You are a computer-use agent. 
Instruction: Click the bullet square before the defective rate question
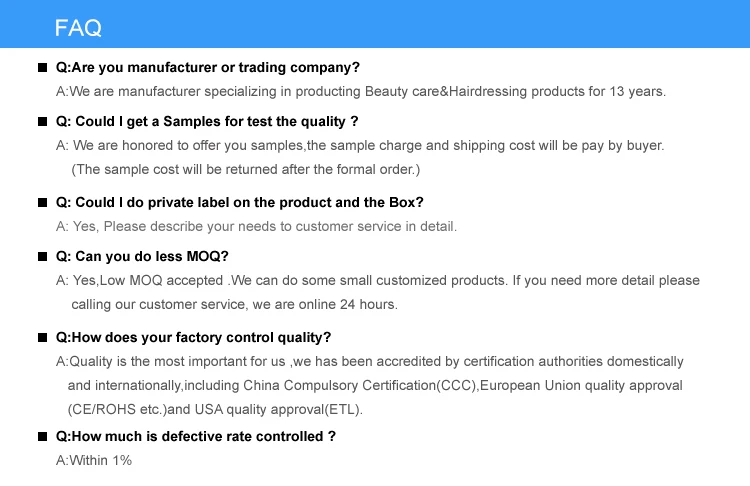click(42, 437)
